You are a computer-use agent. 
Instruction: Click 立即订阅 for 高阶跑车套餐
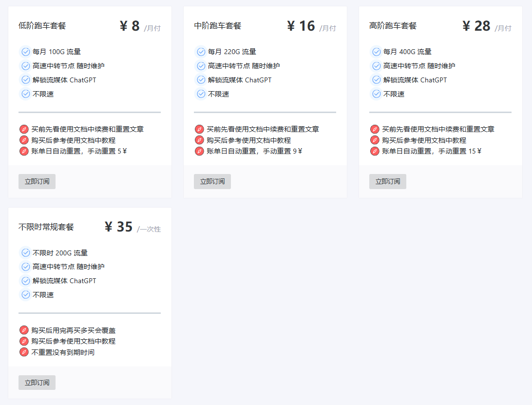point(387,181)
